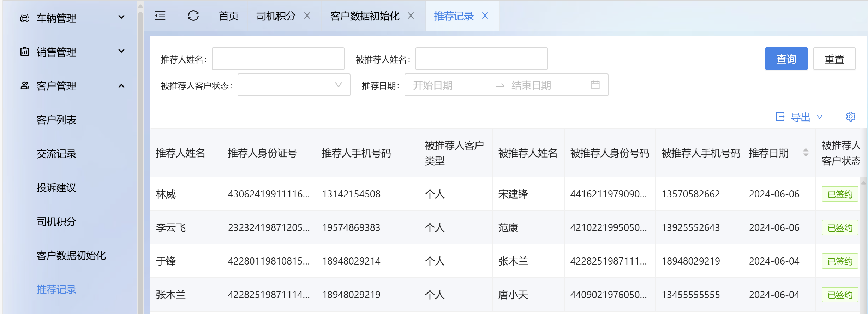
Task: Open the 被推荐人客户状态 dropdown
Action: 294,85
